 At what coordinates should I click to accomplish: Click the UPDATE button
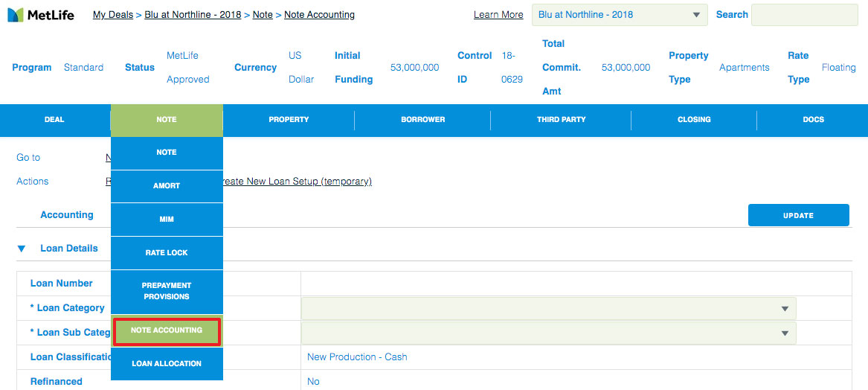click(x=798, y=215)
